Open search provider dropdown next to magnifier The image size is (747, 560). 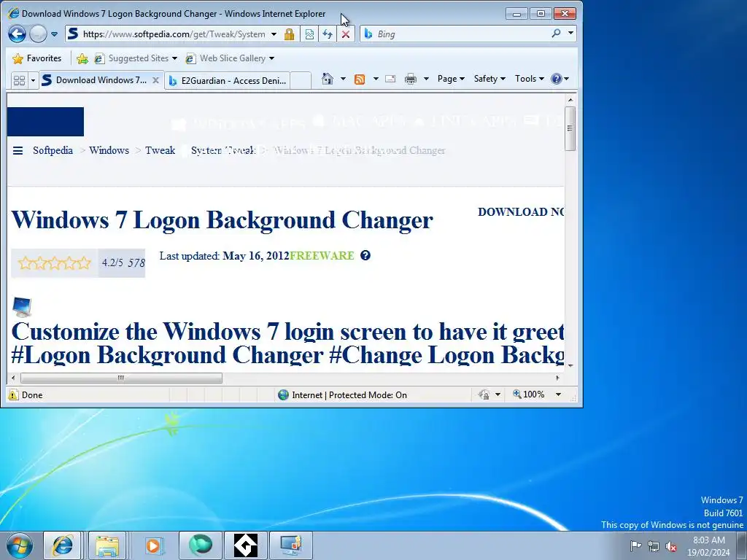(x=570, y=34)
